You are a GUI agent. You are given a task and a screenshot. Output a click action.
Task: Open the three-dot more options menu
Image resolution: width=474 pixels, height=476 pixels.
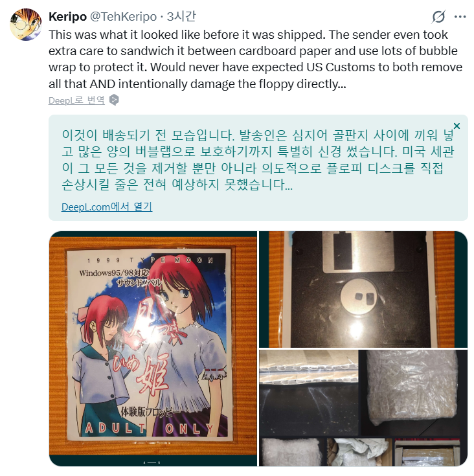pyautogui.click(x=460, y=17)
